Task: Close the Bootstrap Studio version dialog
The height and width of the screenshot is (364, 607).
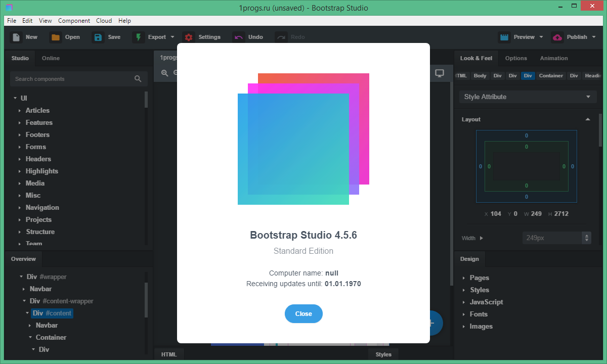Action: [303, 313]
